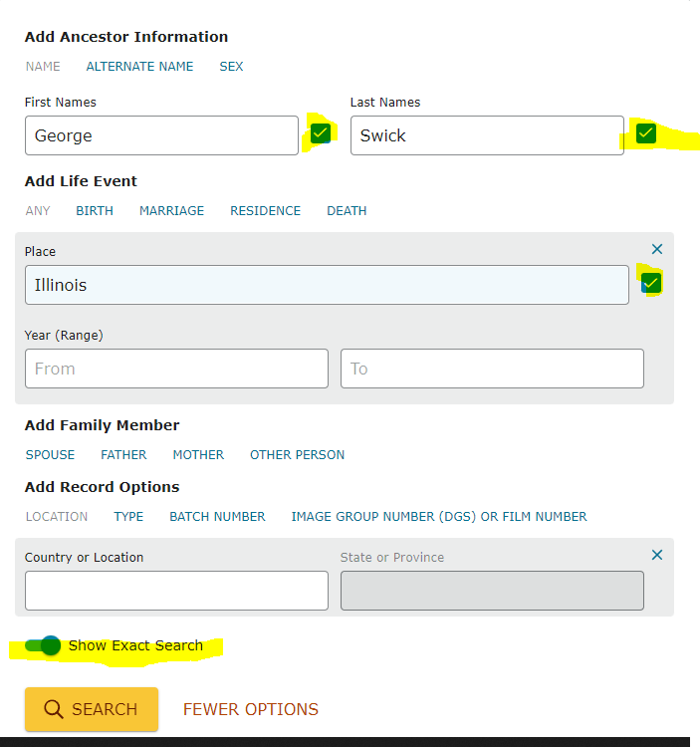Viewport: 700px width, 747px height.
Task: Add a MARRIAGE life event
Action: (171, 210)
